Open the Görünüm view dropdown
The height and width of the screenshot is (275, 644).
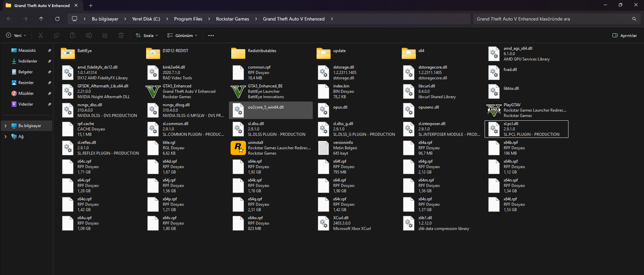(x=182, y=35)
